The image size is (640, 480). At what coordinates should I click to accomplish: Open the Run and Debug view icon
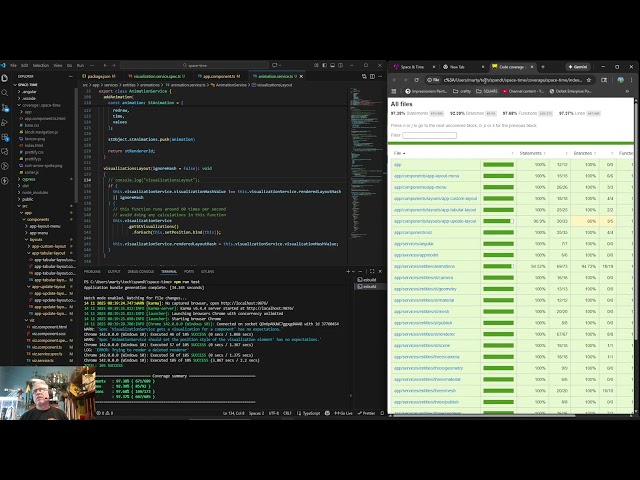click(x=4, y=122)
